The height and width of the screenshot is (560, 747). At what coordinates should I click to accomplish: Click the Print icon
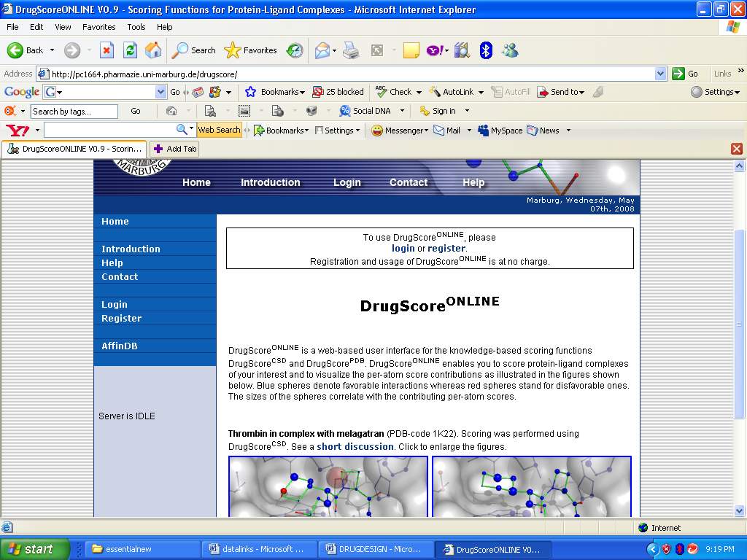[351, 50]
